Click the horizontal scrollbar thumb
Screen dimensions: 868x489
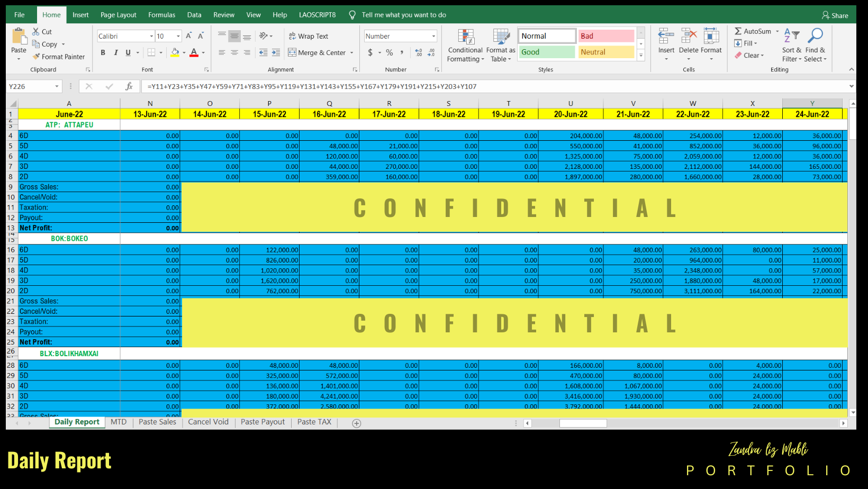(x=583, y=423)
